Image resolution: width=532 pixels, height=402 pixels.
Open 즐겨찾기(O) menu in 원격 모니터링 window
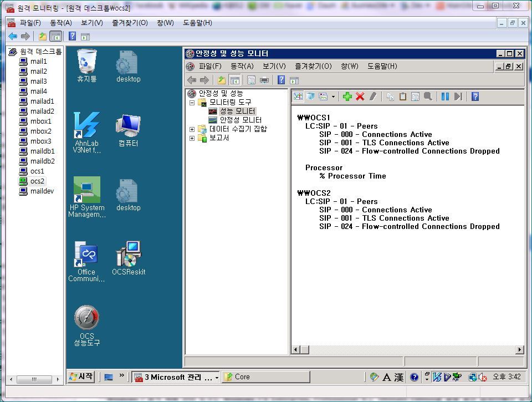130,23
